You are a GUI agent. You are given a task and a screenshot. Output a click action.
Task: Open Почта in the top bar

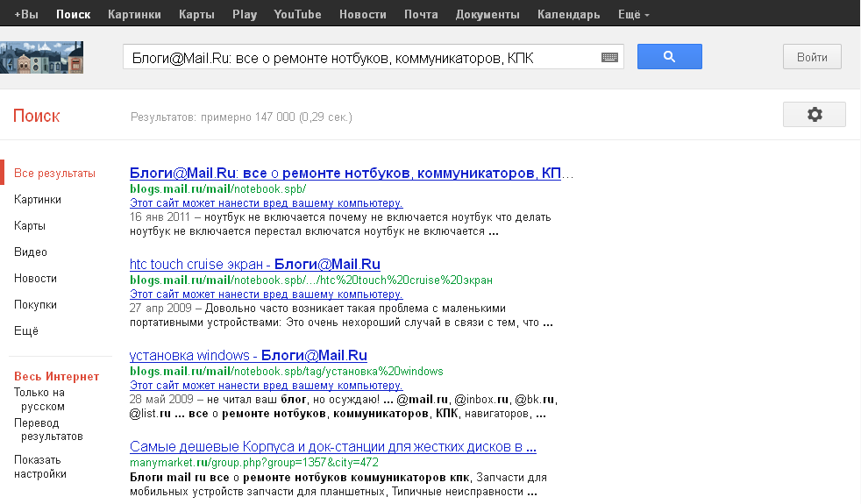click(x=421, y=15)
